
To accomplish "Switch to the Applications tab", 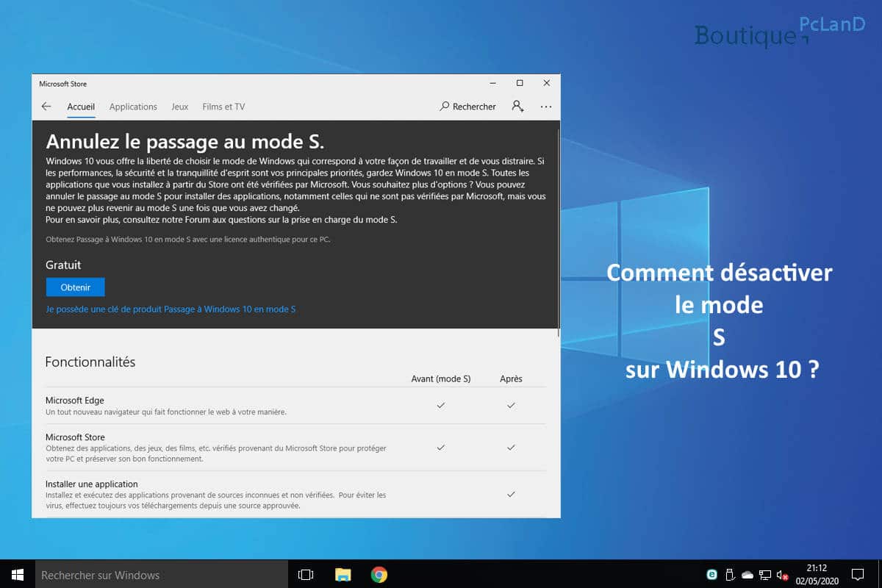I will click(133, 107).
